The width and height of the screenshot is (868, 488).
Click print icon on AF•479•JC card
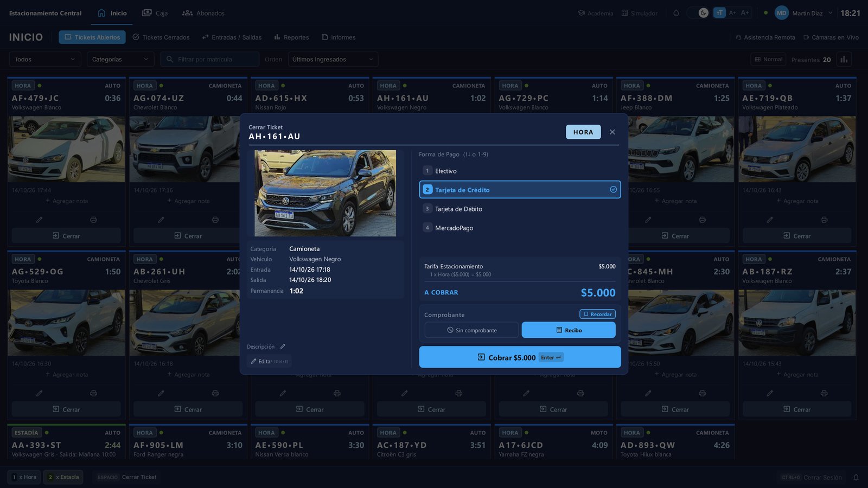point(93,220)
